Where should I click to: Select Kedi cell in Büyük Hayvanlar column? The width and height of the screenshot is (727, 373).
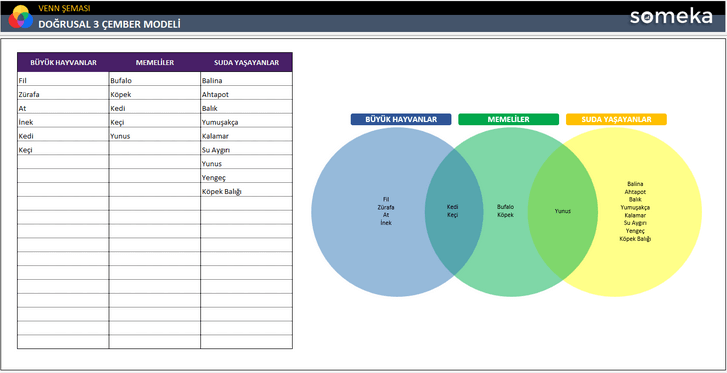tap(63, 135)
